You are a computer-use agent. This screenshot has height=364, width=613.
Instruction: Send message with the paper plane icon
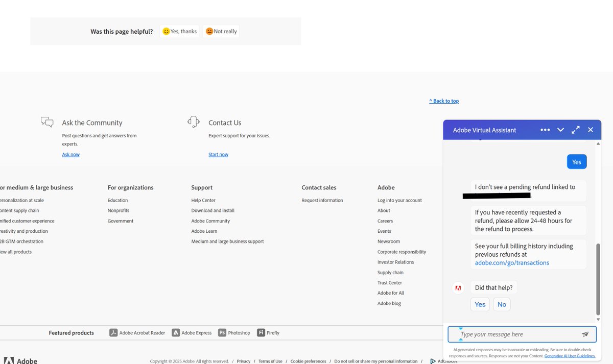point(585,334)
